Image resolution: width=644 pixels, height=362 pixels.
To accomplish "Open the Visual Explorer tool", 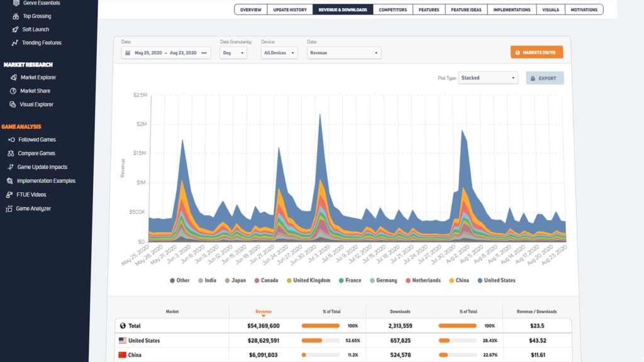I will click(x=11, y=104).
